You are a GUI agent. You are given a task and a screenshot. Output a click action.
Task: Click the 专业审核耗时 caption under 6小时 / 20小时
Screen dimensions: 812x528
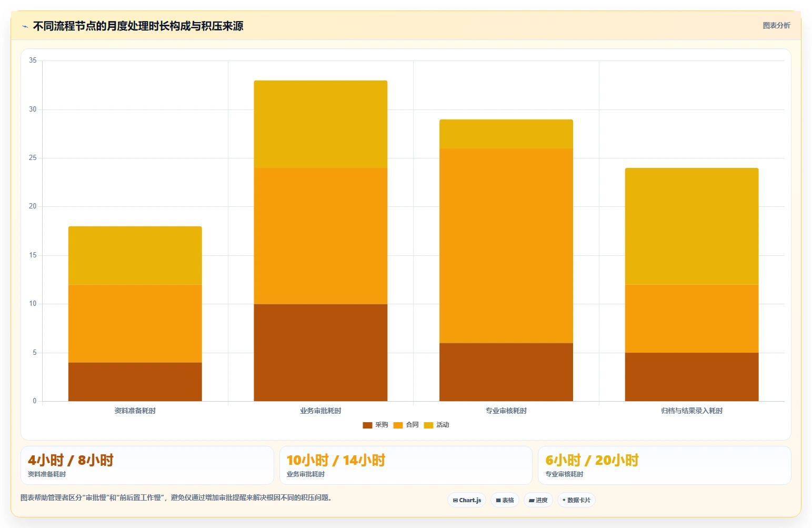coord(565,474)
